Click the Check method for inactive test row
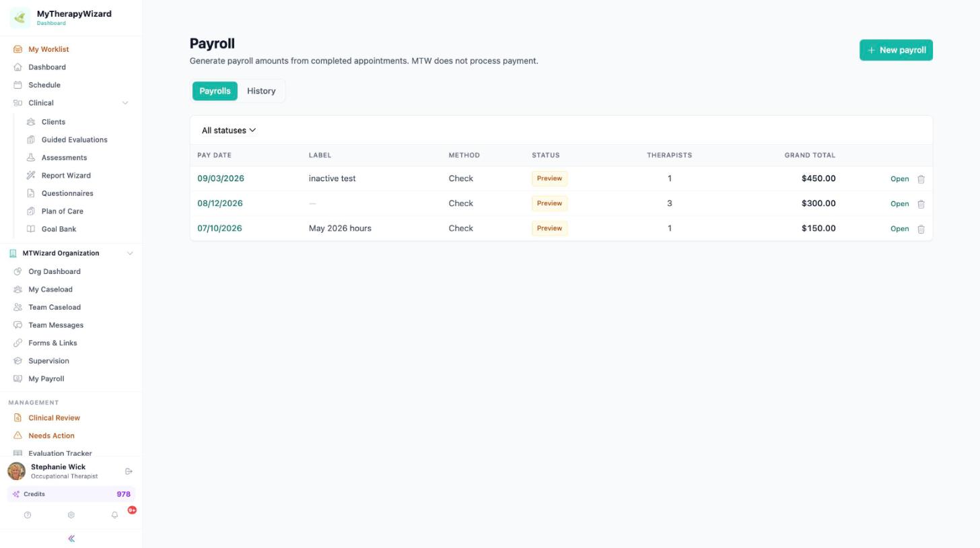The image size is (980, 548). [x=461, y=178]
